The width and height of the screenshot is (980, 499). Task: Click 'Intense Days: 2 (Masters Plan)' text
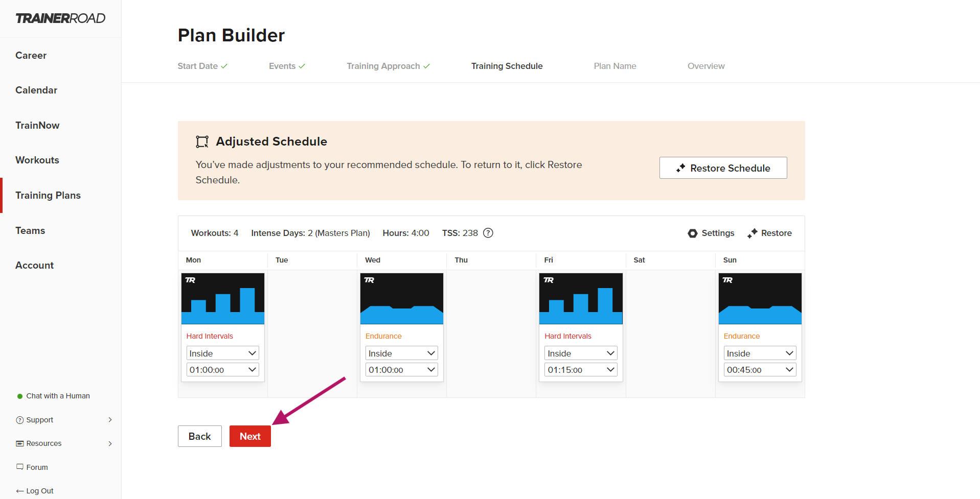click(x=310, y=233)
